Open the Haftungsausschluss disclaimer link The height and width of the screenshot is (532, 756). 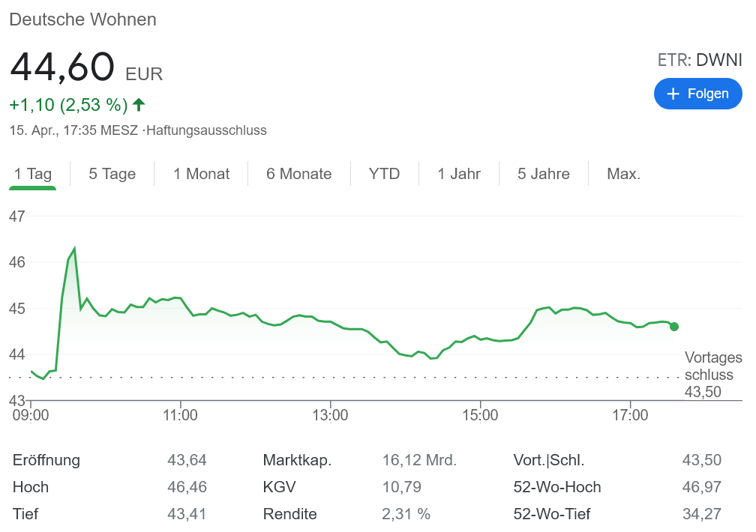point(206,130)
